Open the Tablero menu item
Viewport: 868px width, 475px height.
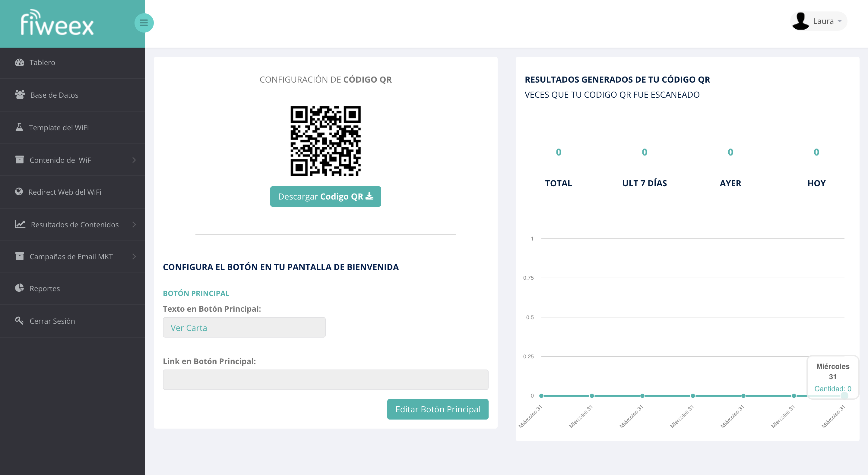click(42, 63)
